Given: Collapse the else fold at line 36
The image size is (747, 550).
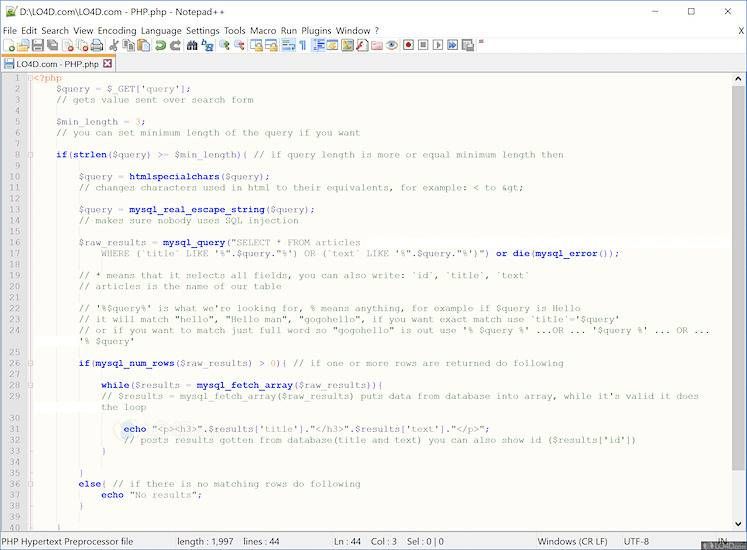Looking at the screenshot, I should point(30,484).
